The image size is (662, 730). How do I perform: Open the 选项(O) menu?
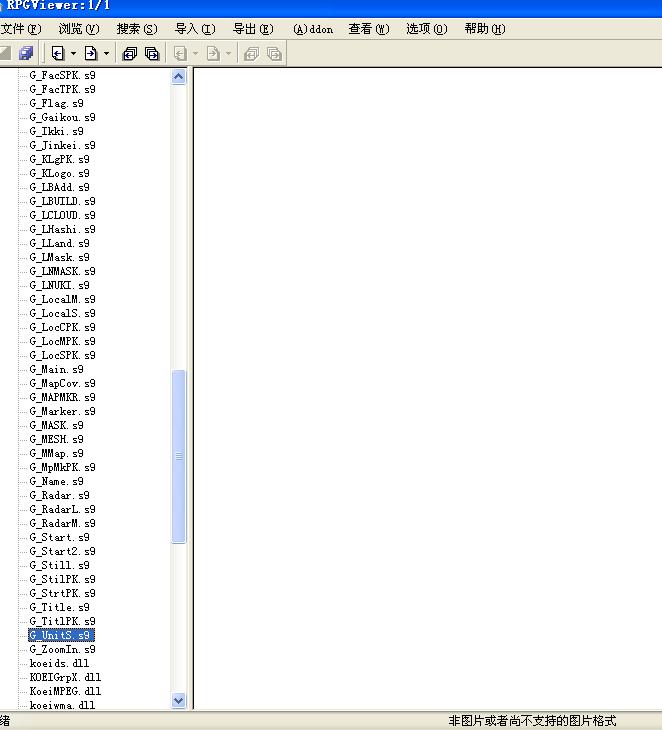click(x=427, y=29)
